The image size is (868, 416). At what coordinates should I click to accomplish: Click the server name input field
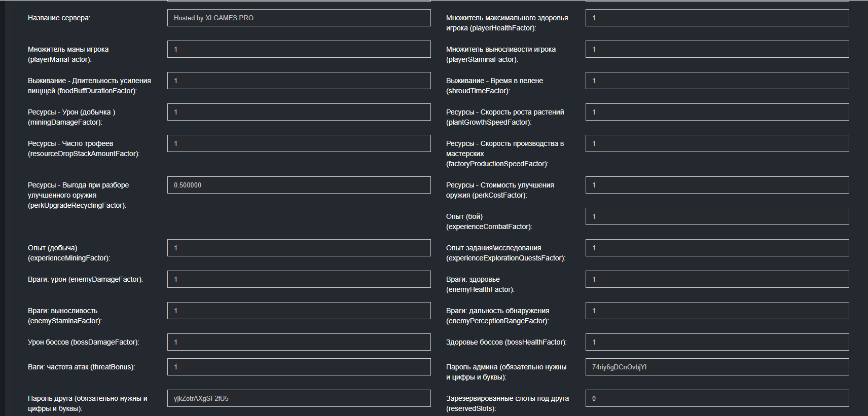[299, 18]
